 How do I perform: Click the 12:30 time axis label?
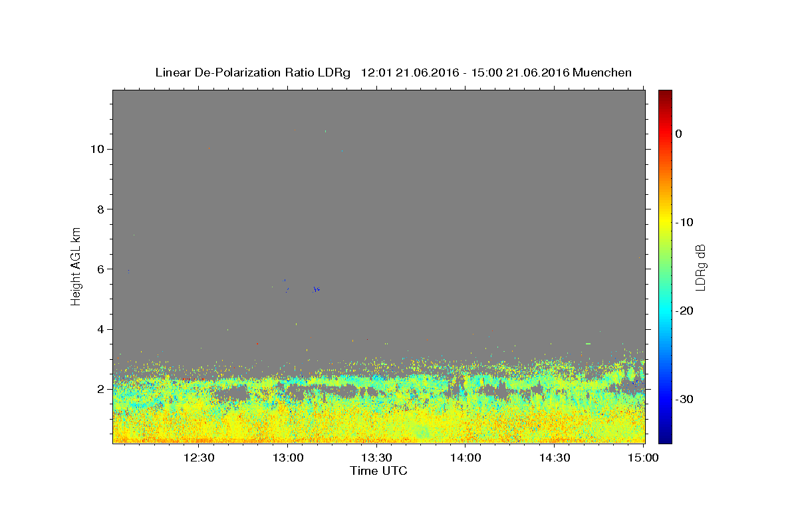coord(199,458)
